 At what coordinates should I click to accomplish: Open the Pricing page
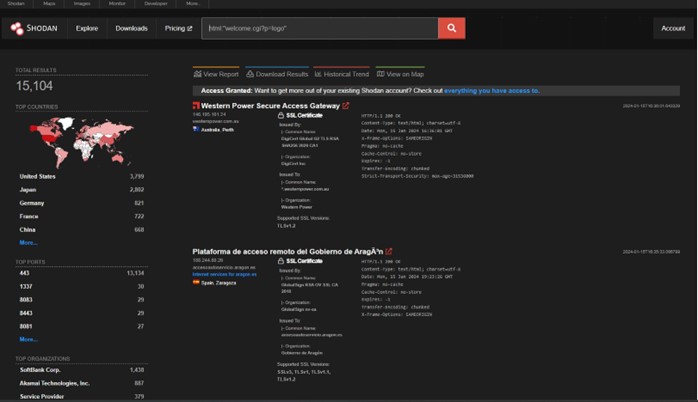[178, 28]
